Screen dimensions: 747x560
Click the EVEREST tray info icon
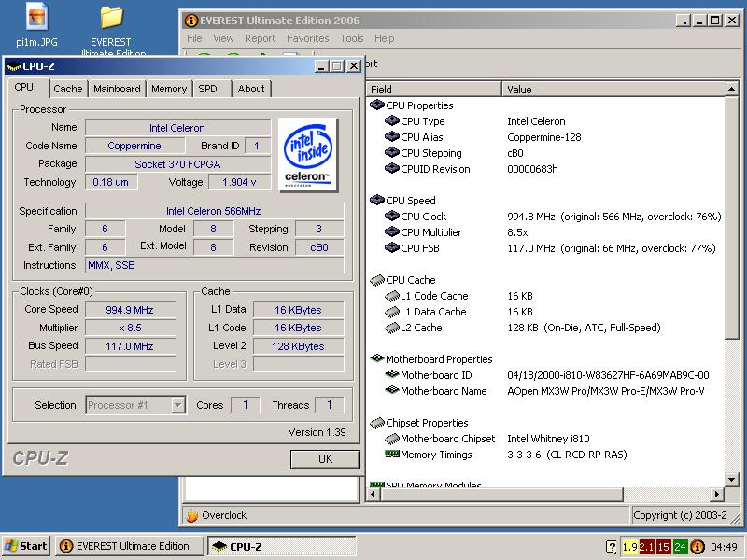(697, 547)
